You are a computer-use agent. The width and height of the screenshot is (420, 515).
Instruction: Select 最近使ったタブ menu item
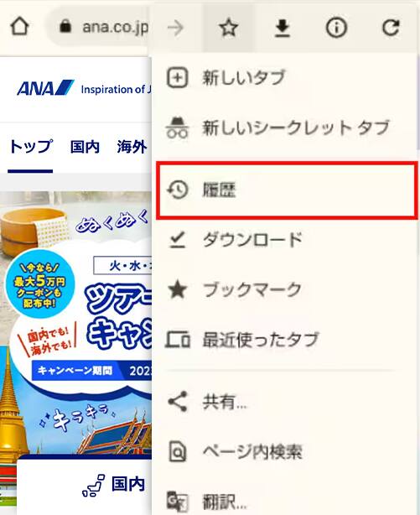pyautogui.click(x=285, y=340)
